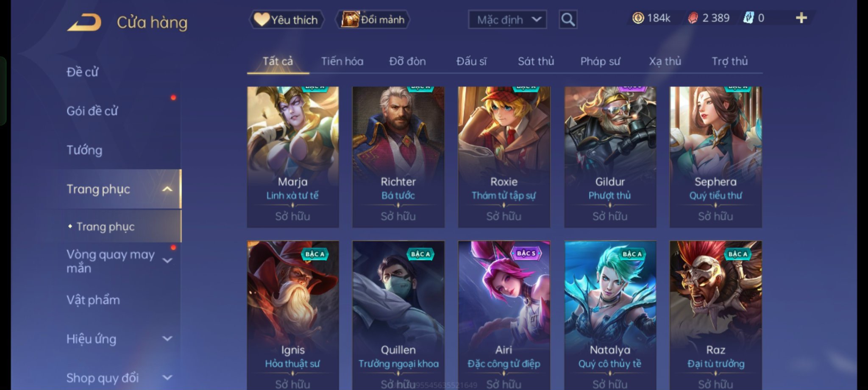Screen dimensions: 868x390
Task: Expand the Hiệu ứng section
Action: (167, 339)
